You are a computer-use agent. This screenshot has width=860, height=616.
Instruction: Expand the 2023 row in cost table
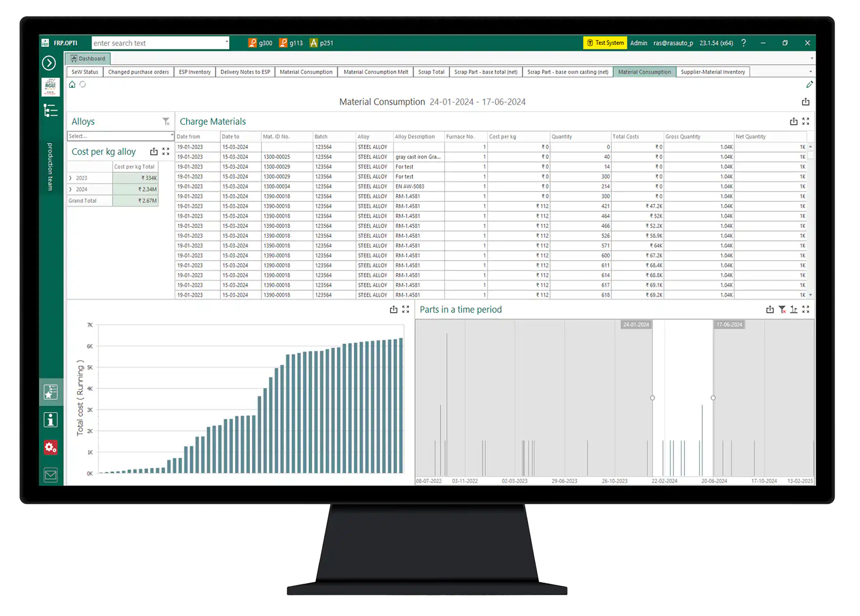[x=71, y=178]
